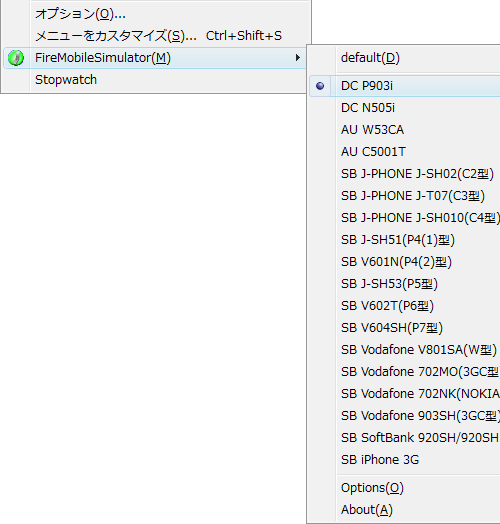Open the FireMobileSimulator(M) menu item
Screen dimensions: 500x524
pos(155,58)
